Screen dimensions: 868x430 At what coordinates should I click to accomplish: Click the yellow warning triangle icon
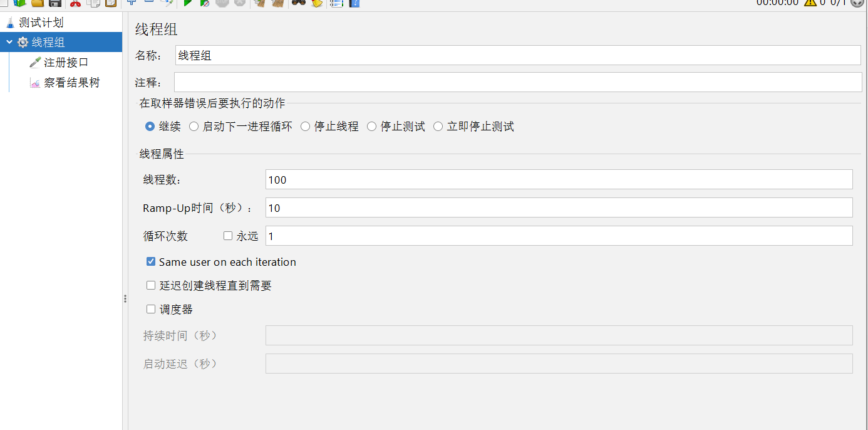coord(810,3)
